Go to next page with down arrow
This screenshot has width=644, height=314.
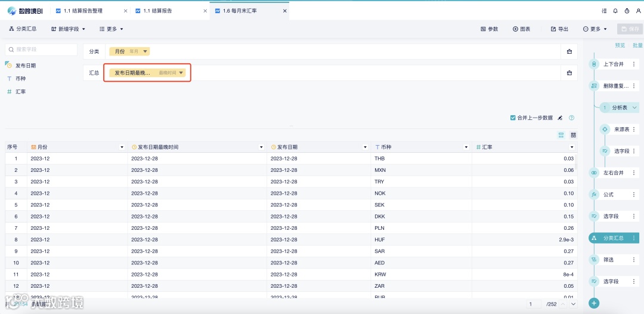click(x=573, y=304)
